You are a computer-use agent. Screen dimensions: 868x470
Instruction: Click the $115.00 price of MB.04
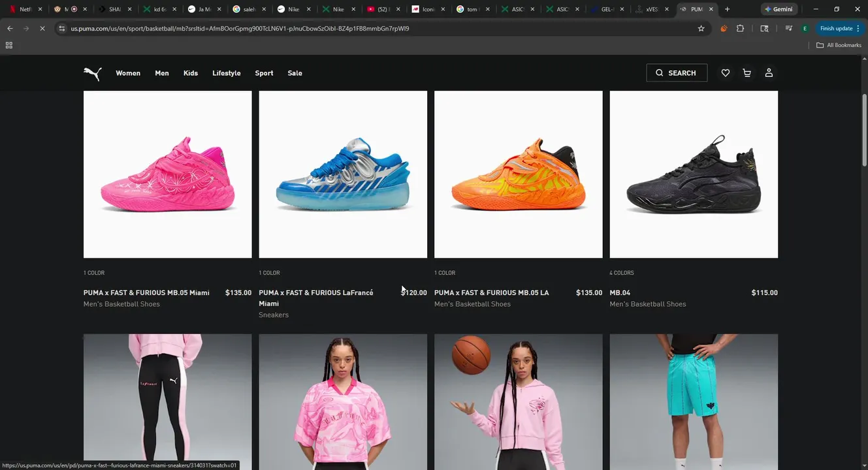coord(765,292)
